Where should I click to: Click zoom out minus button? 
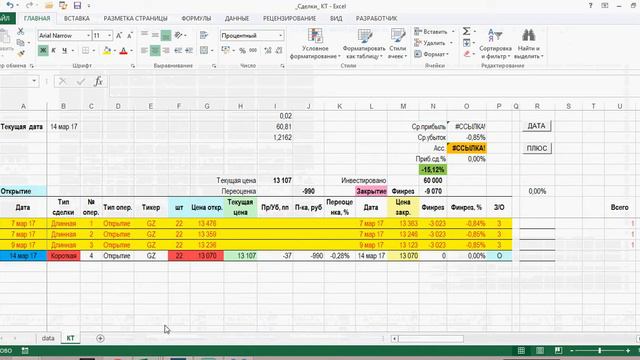571,351
